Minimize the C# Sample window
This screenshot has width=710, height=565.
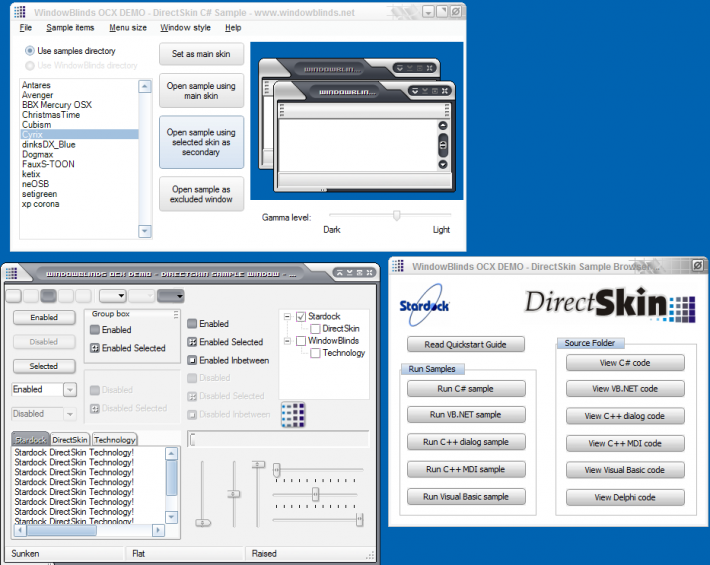(x=428, y=12)
